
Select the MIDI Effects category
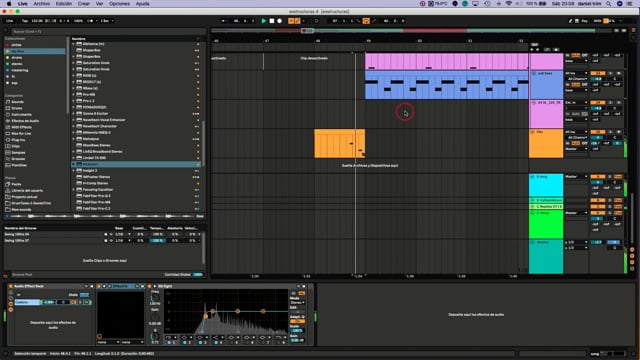[x=21, y=127]
